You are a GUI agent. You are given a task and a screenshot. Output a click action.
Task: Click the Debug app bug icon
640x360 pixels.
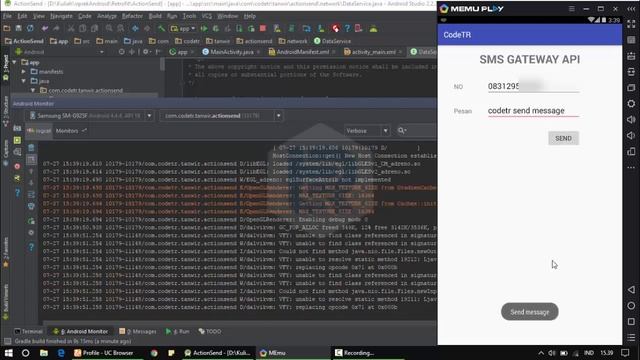216,29
